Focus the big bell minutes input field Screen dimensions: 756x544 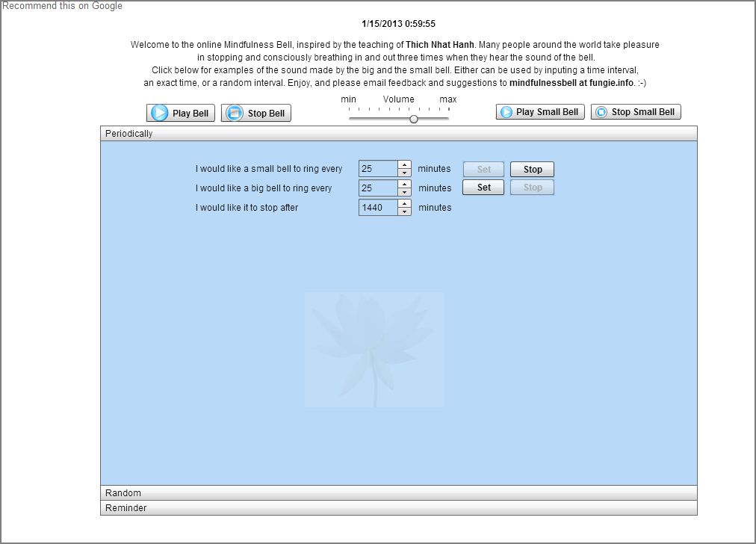378,188
